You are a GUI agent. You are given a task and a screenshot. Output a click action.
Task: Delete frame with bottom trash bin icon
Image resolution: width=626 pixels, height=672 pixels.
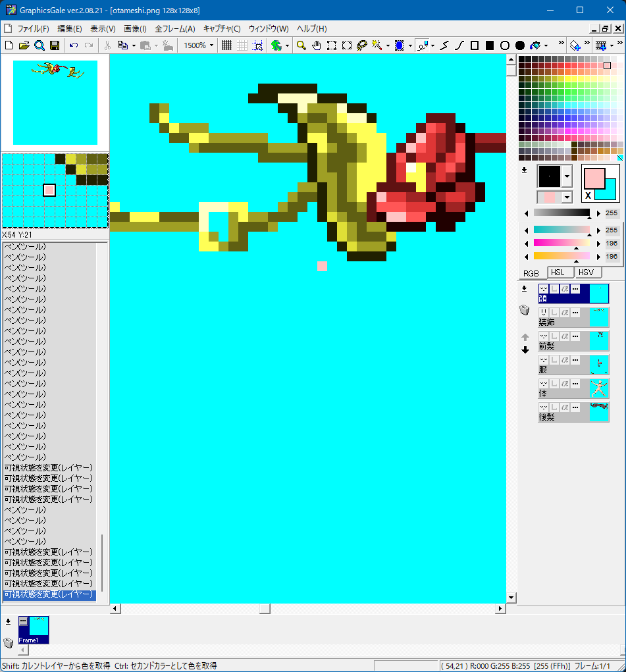tap(8, 642)
